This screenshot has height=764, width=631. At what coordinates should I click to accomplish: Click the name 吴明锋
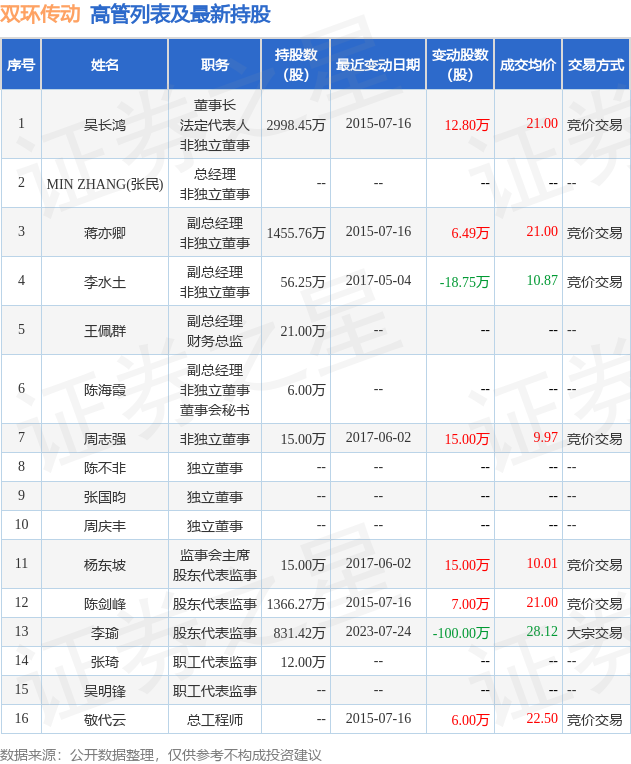tap(105, 691)
